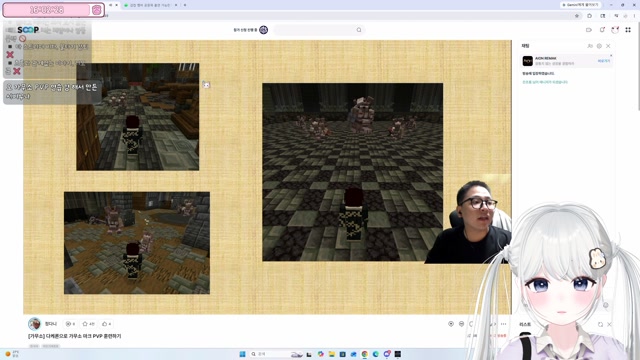Open the AION app icon thumbnail
640x360 pixels.
(x=528, y=61)
